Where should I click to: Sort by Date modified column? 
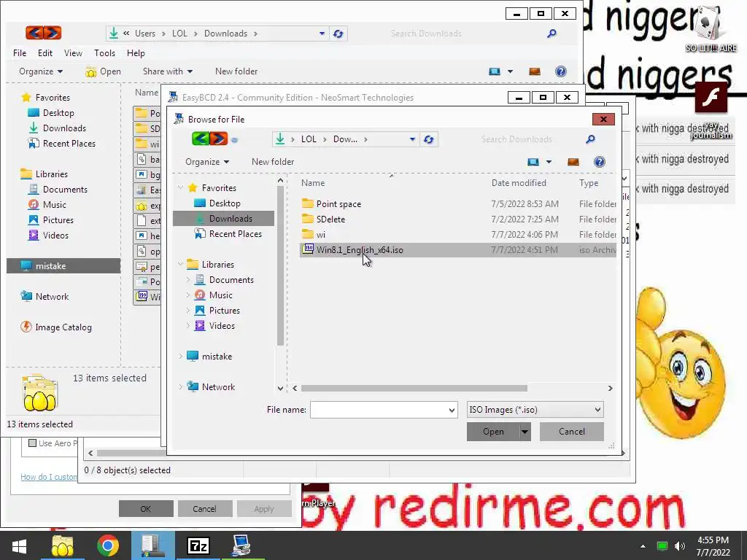pyautogui.click(x=519, y=183)
